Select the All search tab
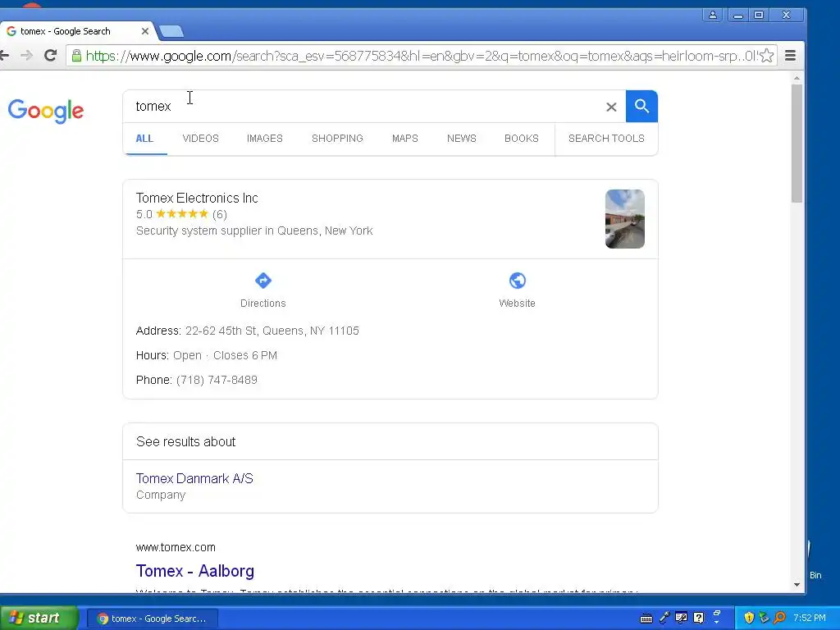840x630 pixels. point(144,138)
